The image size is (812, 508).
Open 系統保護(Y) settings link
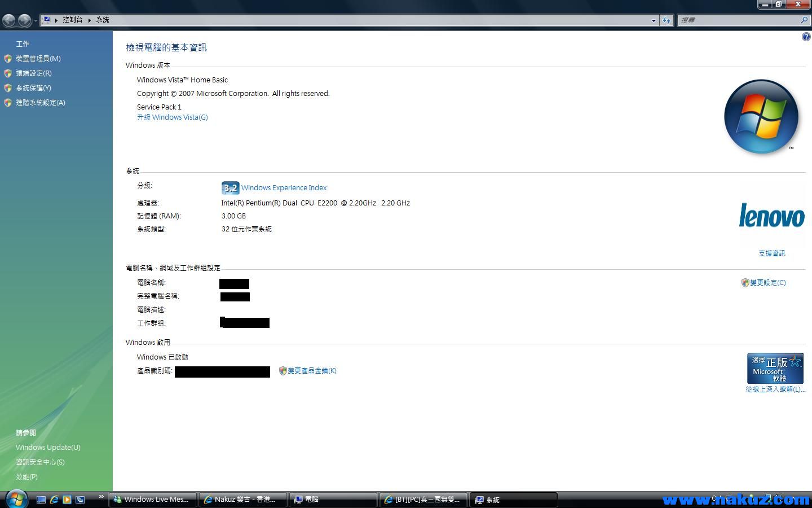[33, 87]
